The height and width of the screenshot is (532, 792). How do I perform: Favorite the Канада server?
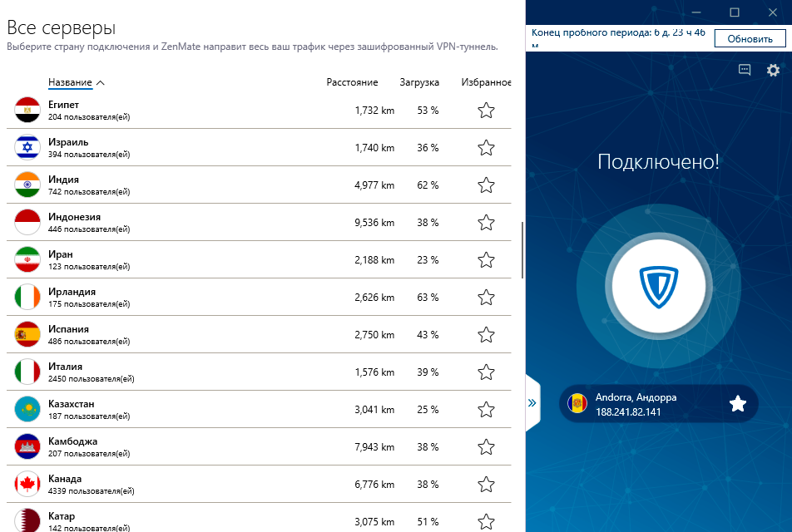coord(486,484)
